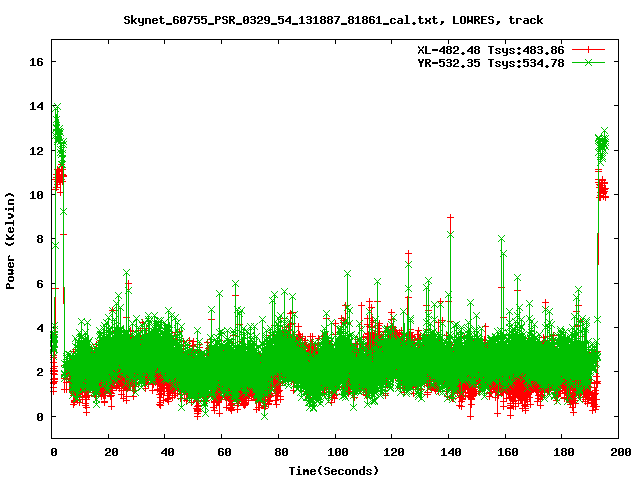The width and height of the screenshot is (640, 480).
Task: Click the red spike peak near 140 seconds
Action: tap(450, 218)
